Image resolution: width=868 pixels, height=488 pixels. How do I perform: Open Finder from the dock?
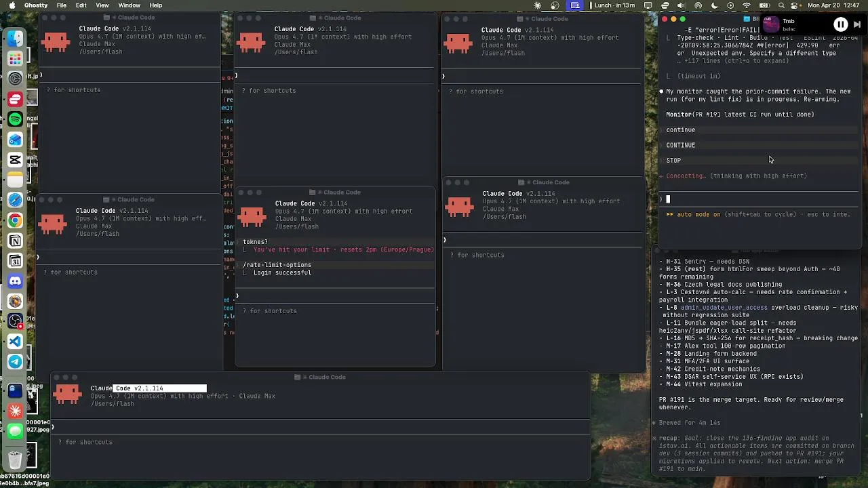pos(15,39)
